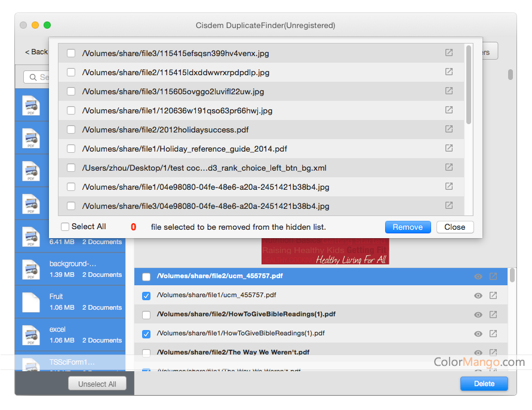This screenshot has width=532, height=410.
Task: Reveal 115415efsqsn399hv4venx.jpg with its open-in-Finder icon
Action: [x=449, y=53]
